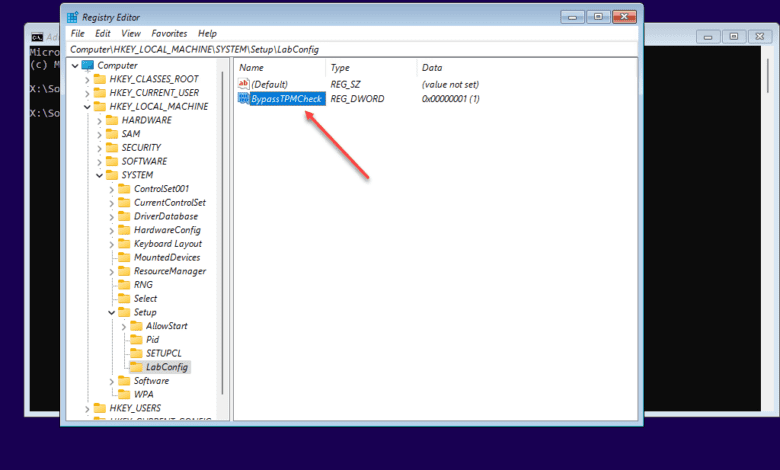Image resolution: width=780 pixels, height=470 pixels.
Task: Click the WPA folder icon
Action: 124,394
